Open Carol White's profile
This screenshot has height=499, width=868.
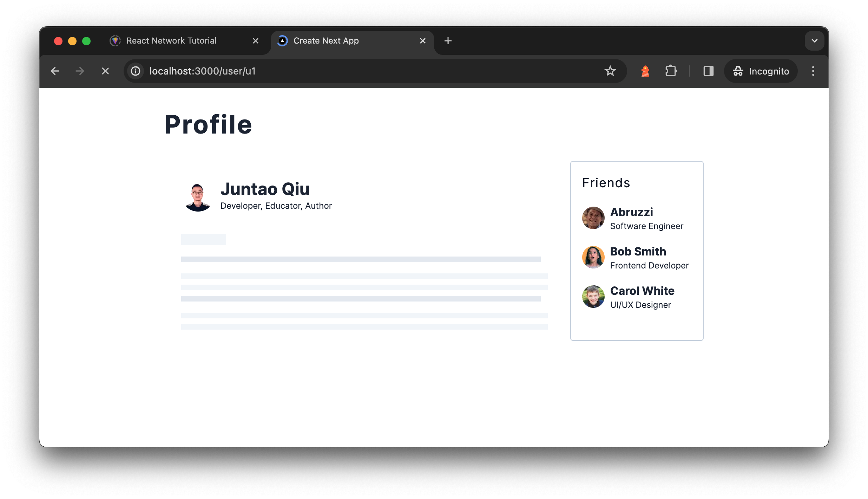tap(642, 297)
